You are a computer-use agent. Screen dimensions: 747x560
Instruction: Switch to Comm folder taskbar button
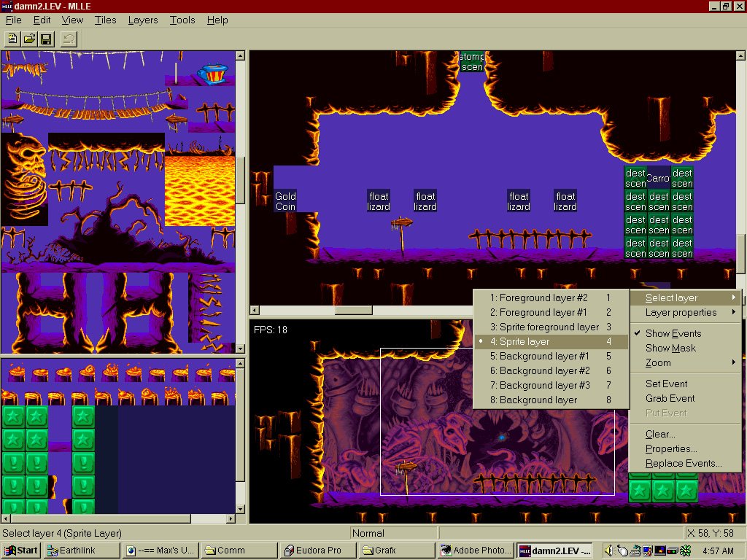pos(239,551)
